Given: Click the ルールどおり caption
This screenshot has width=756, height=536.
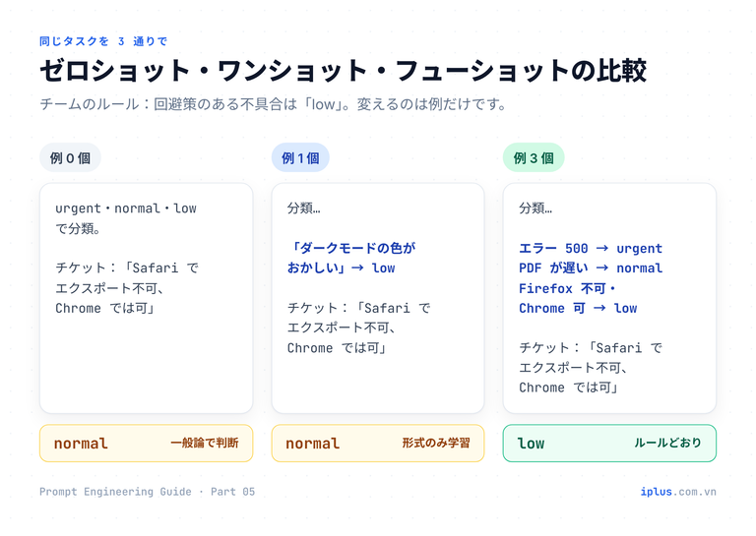Looking at the screenshot, I should (x=667, y=443).
